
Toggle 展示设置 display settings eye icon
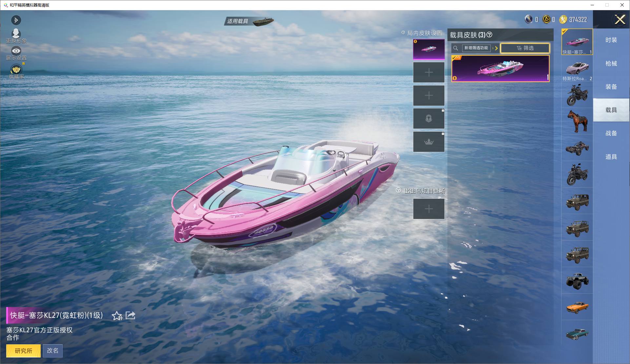point(16,51)
